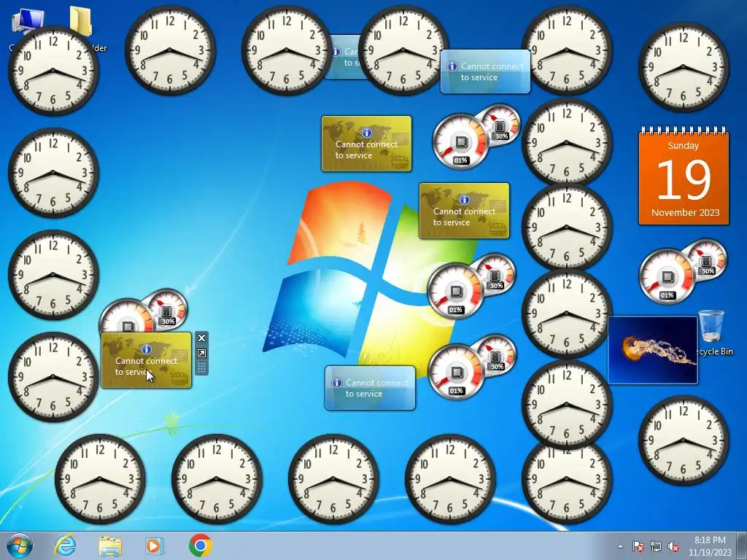Viewport: 747px width, 560px height.
Task: Click the muted volume speaker icon
Action: 673,546
